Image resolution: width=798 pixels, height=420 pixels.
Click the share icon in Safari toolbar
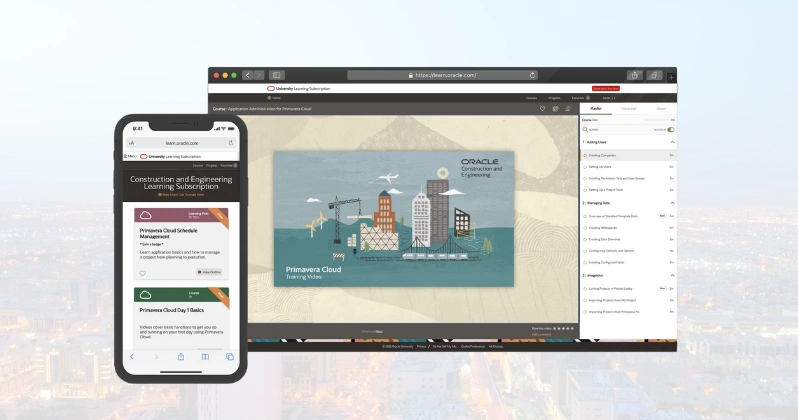coord(634,75)
